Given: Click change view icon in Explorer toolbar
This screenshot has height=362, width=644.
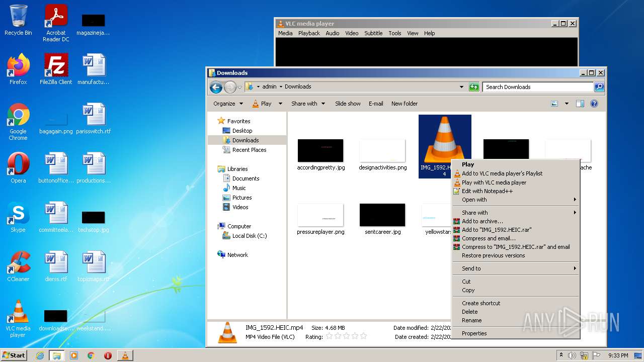Looking at the screenshot, I should [x=554, y=104].
